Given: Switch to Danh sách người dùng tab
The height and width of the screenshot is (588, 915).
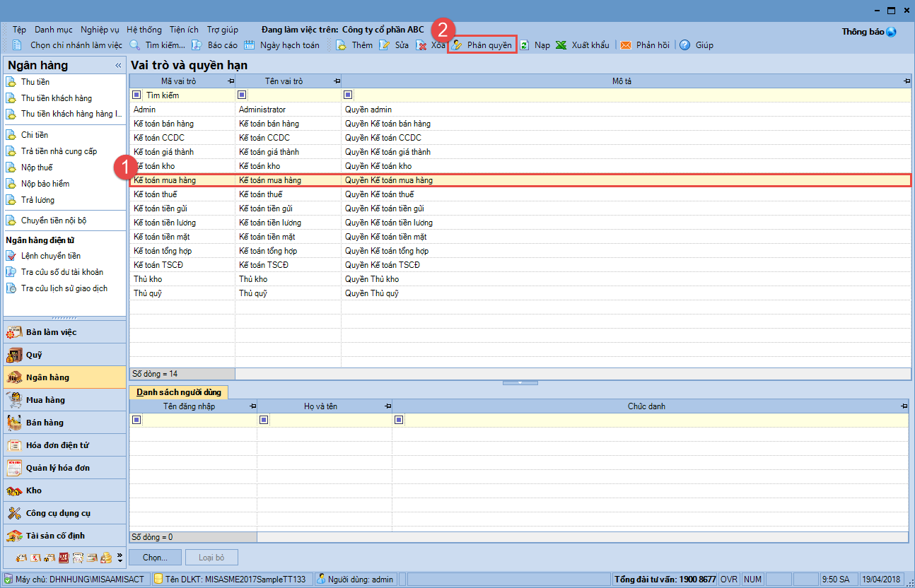Looking at the screenshot, I should click(x=179, y=392).
